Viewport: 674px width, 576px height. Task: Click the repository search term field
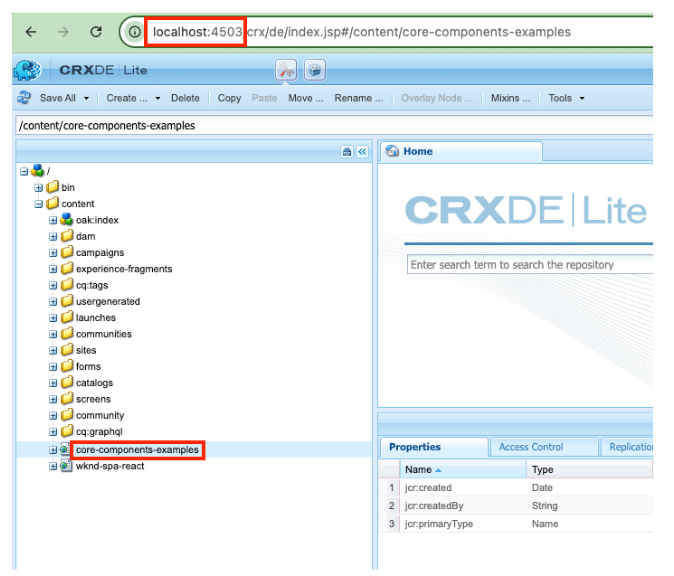[530, 264]
